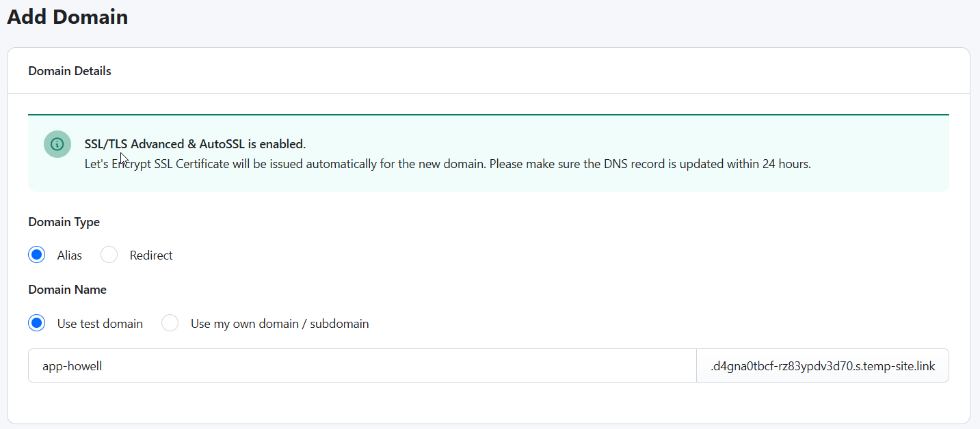Click the bold SSL/TLS Advanced & AutoSSL title

point(195,144)
